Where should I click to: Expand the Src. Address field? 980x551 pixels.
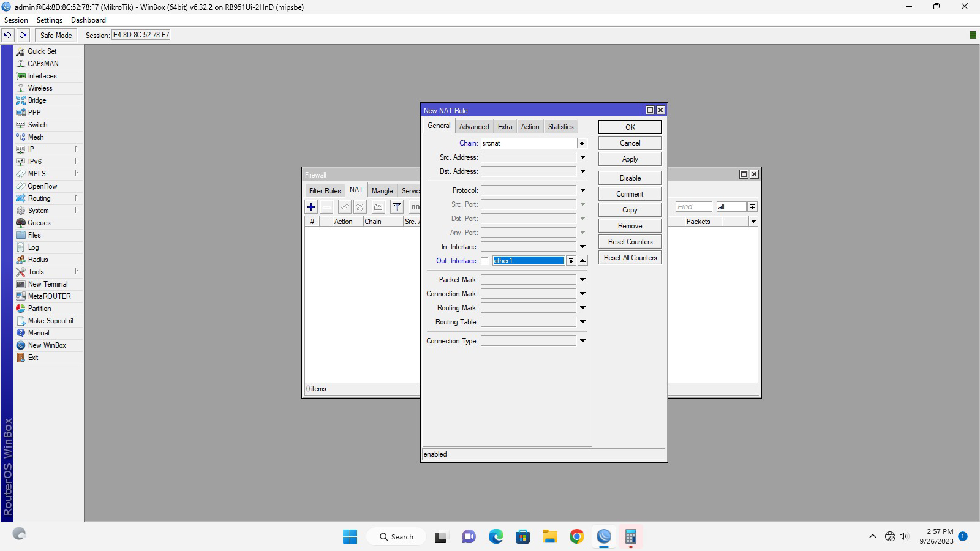582,157
